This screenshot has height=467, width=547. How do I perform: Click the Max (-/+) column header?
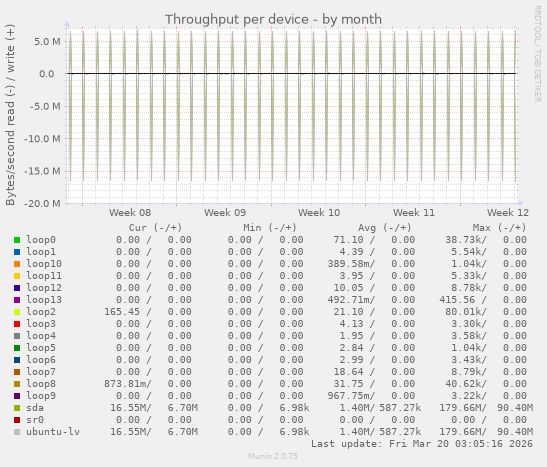point(499,228)
